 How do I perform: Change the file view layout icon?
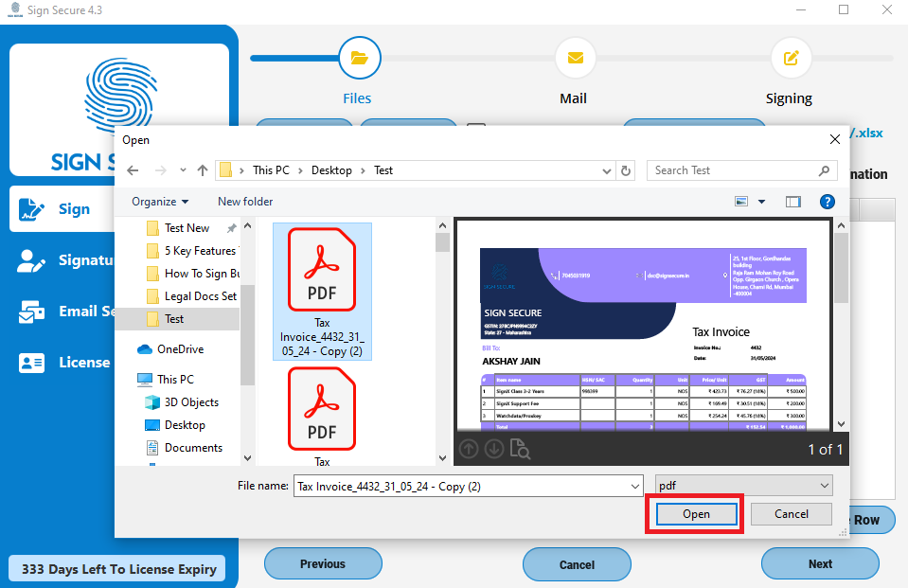[x=741, y=202]
